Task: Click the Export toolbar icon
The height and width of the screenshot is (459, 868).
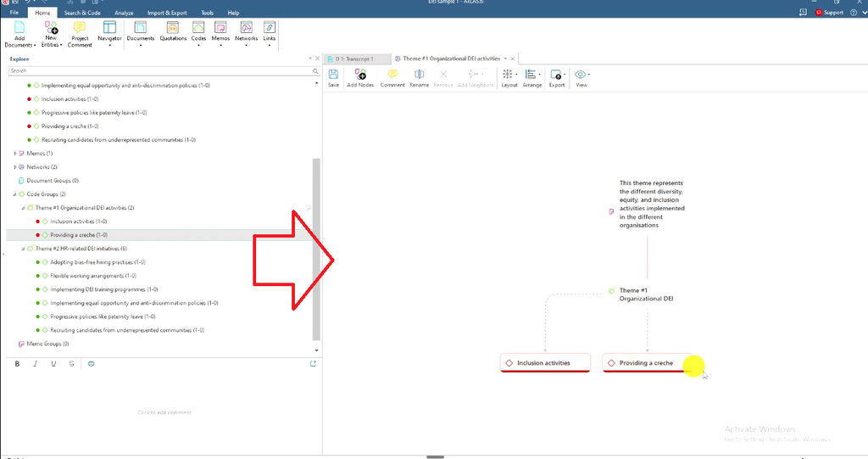Action: click(x=557, y=75)
